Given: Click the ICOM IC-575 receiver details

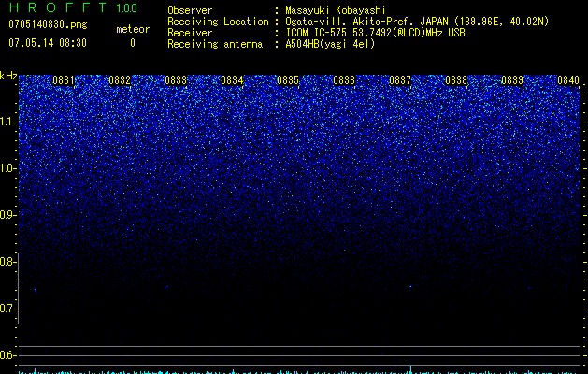Looking at the screenshot, I should [x=375, y=33].
